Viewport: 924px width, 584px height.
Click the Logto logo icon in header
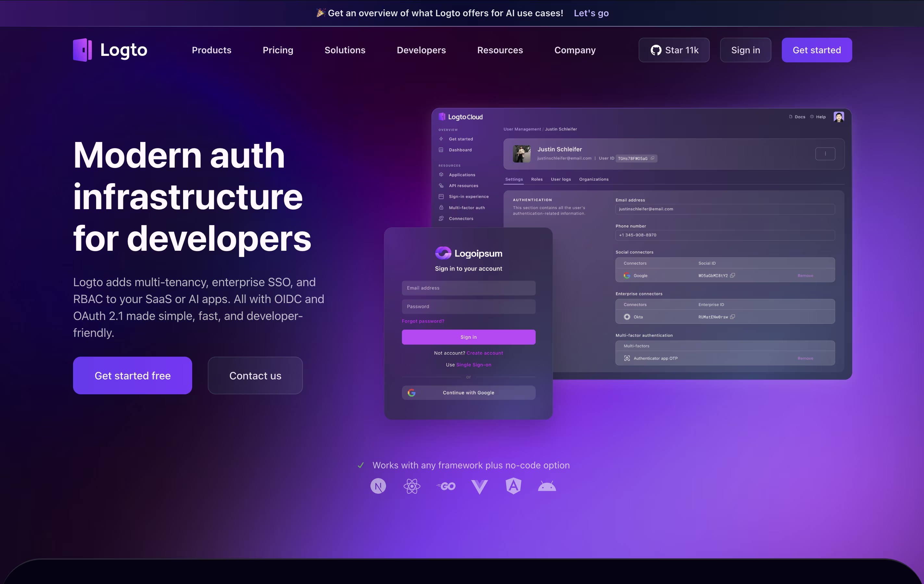pyautogui.click(x=82, y=50)
